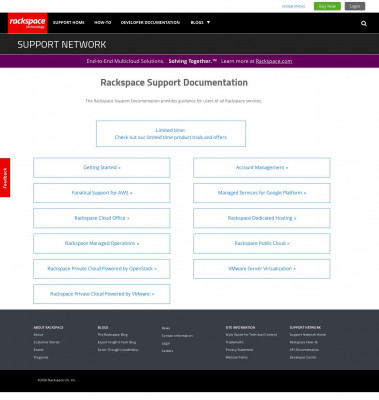Screen dimensions: 379x400
Task: Open Getting Started section
Action: click(102, 168)
